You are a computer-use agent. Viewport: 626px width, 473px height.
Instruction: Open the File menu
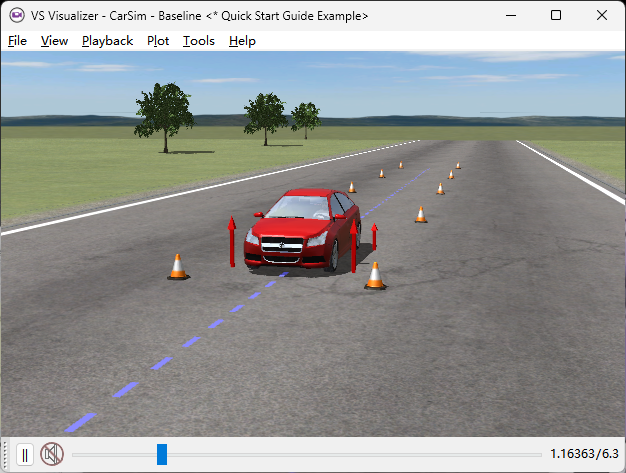(x=17, y=41)
